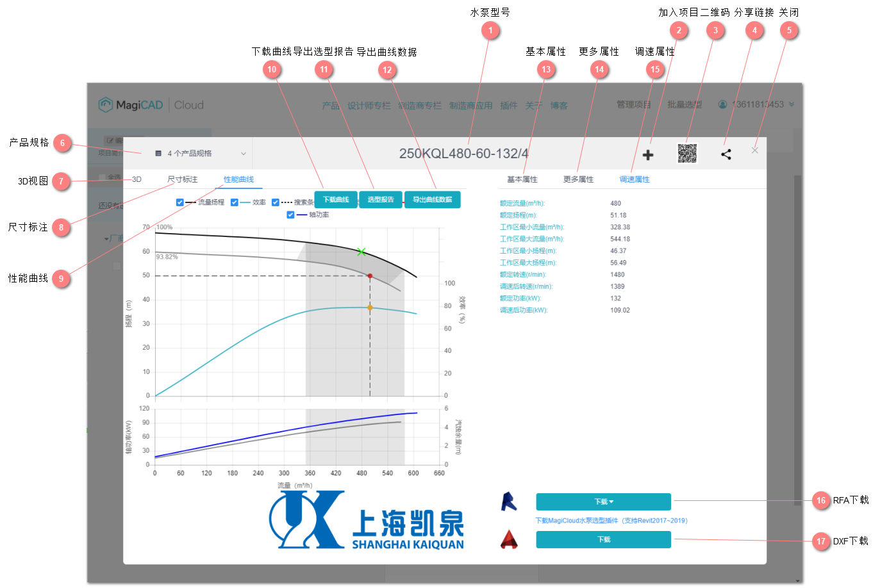880x588 pixels.
Task: Click the 导出曲线数据 button
Action: tap(433, 200)
